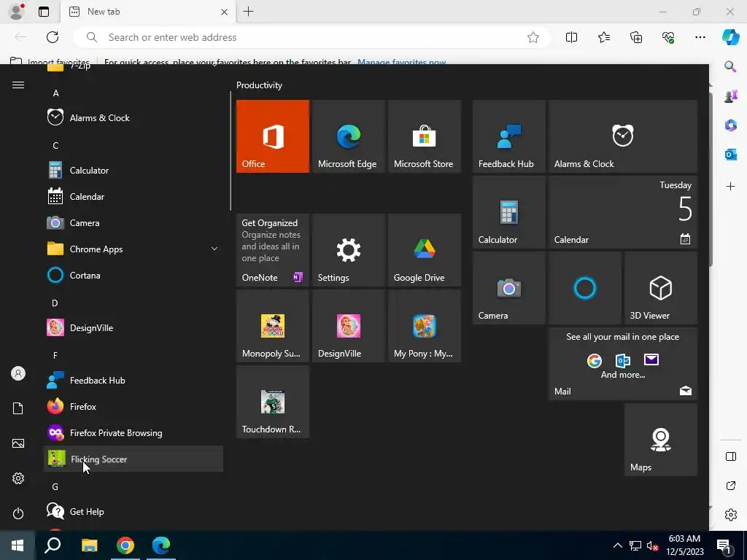Open Edge Collections button

(636, 37)
